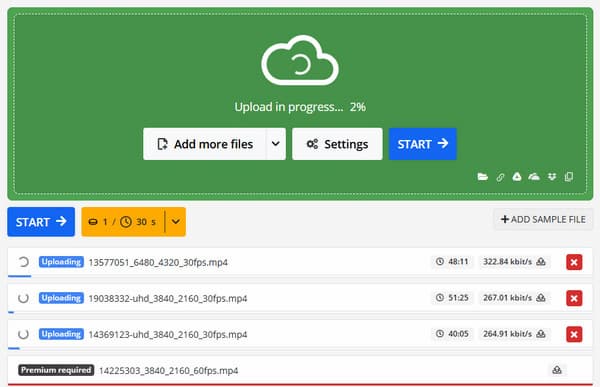
Task: Select file name 13577051_6480_4320_30fps.mp4
Action: (158, 262)
